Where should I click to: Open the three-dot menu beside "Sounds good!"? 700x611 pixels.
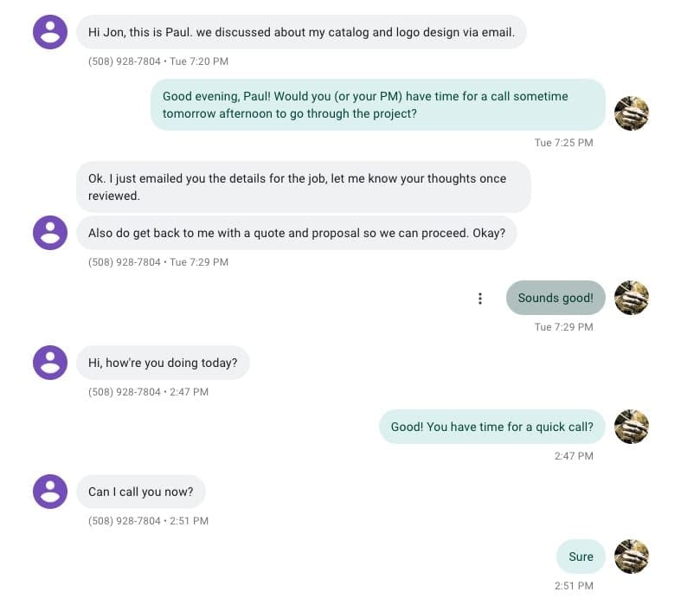pos(480,299)
